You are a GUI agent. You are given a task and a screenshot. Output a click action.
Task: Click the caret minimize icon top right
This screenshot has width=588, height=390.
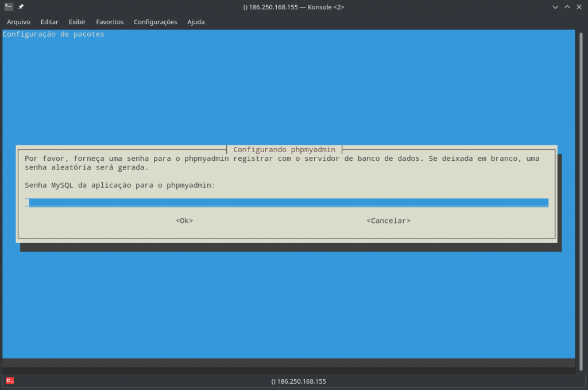click(567, 7)
